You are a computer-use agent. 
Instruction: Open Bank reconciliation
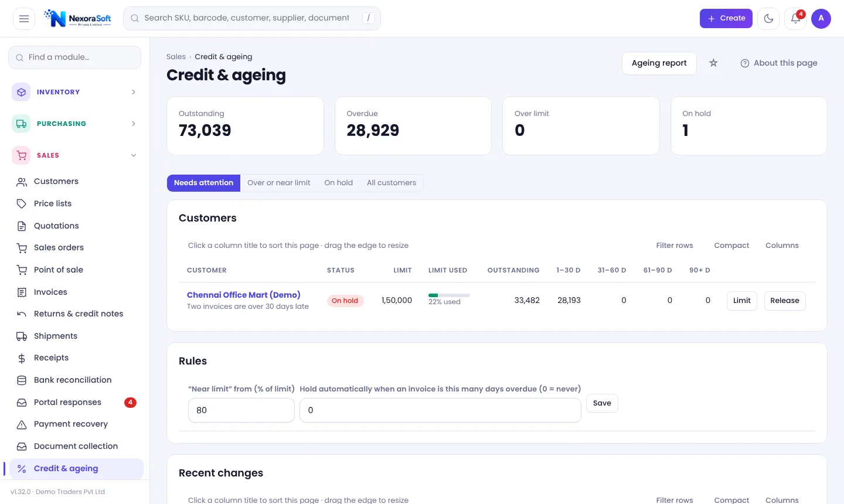click(76, 380)
